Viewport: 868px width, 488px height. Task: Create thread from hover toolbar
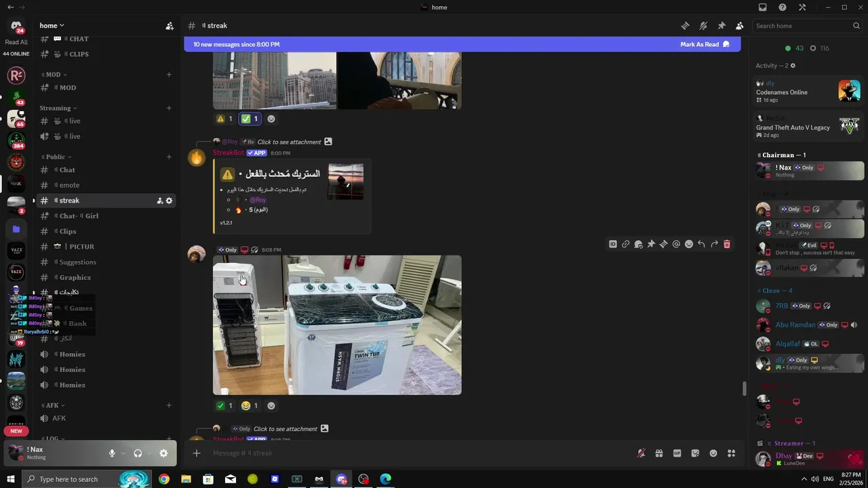click(x=663, y=244)
